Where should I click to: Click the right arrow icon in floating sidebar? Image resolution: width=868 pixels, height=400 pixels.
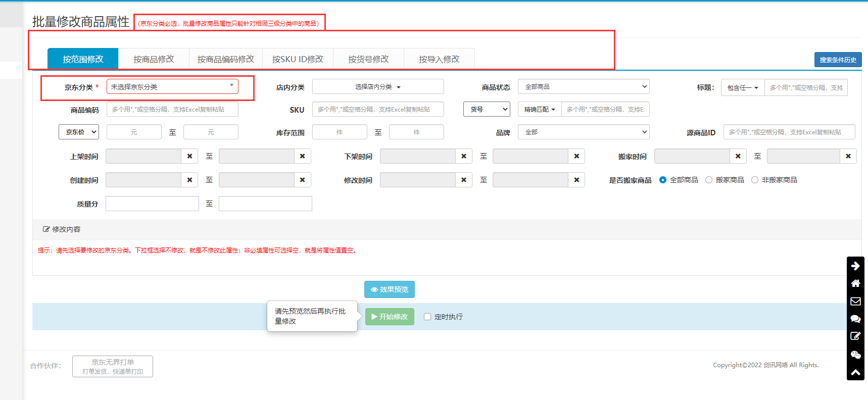tap(855, 266)
